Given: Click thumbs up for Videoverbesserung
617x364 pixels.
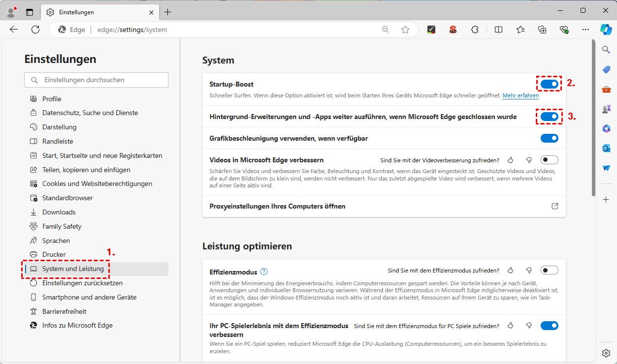Looking at the screenshot, I should pyautogui.click(x=511, y=160).
